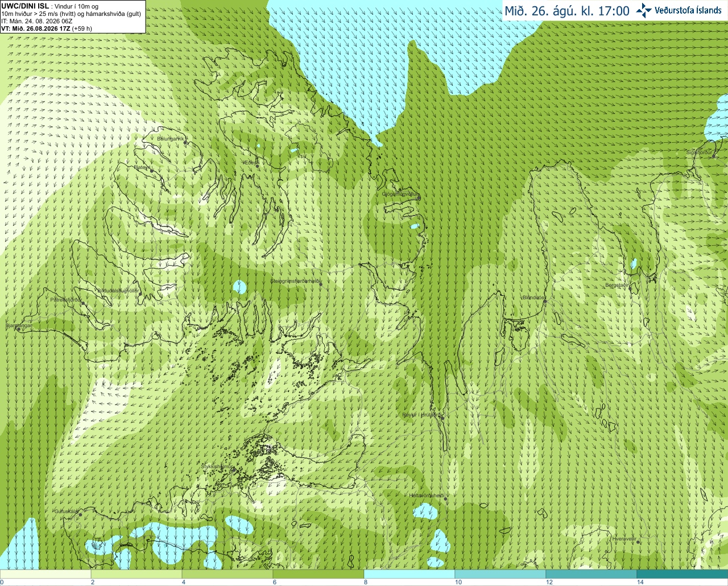Click the Patreksfjörður station label
728x586 pixels.
(66, 299)
